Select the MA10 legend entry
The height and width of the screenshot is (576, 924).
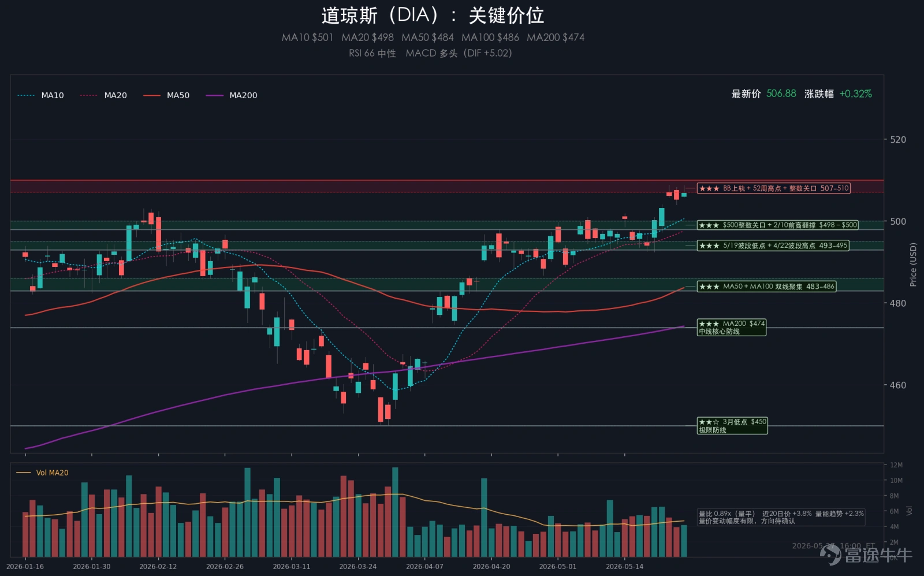point(40,95)
